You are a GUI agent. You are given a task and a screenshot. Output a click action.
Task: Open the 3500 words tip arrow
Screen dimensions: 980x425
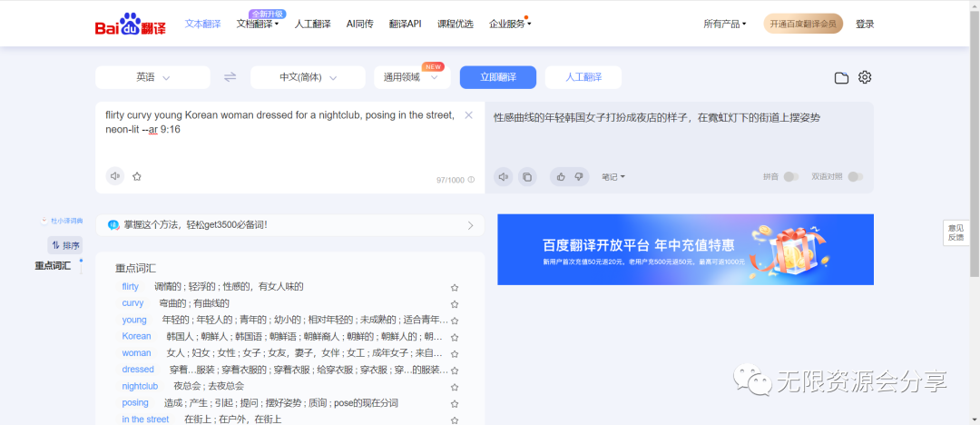(x=471, y=225)
